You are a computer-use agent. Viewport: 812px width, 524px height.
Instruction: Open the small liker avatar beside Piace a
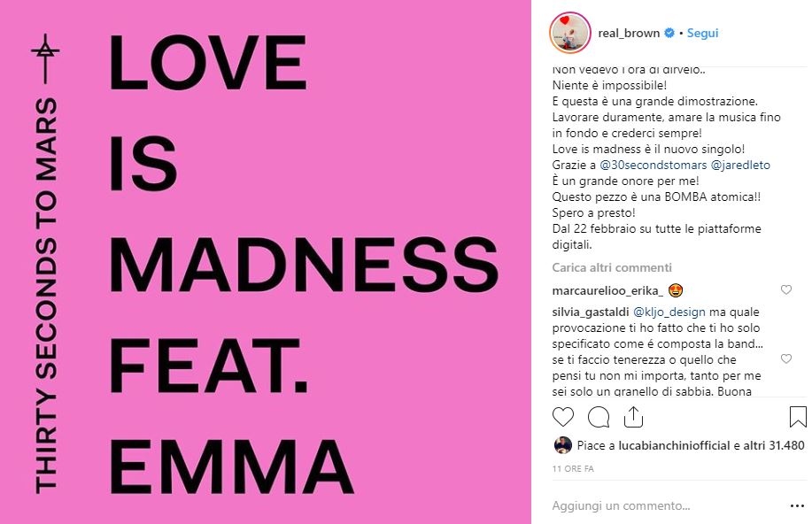pos(562,445)
